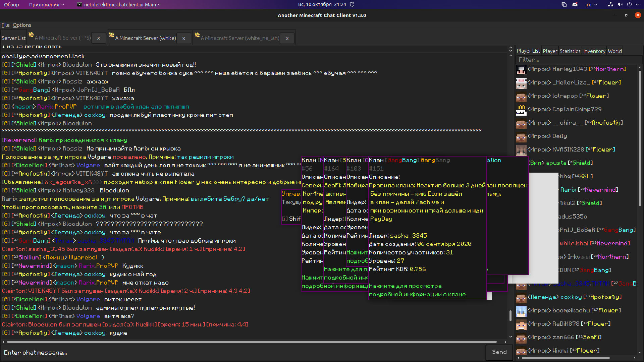Click zan666's player head avatar

coord(521,338)
